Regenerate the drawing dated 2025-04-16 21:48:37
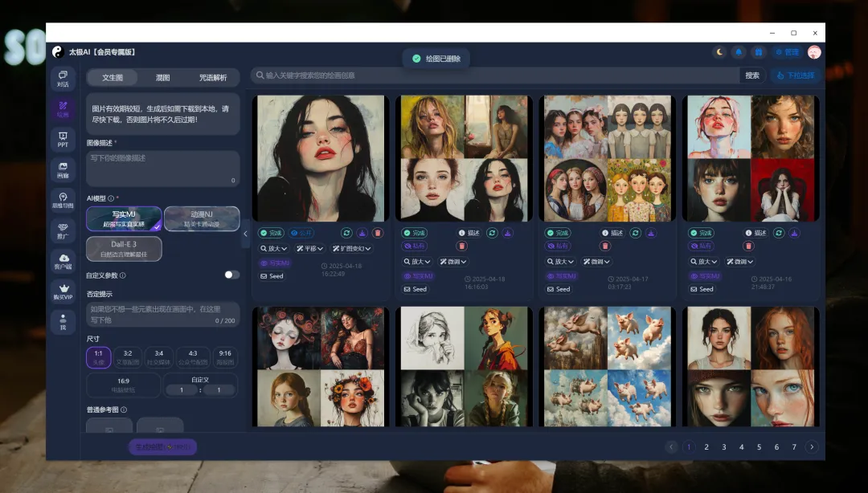The height and width of the screenshot is (493, 868). coord(779,233)
